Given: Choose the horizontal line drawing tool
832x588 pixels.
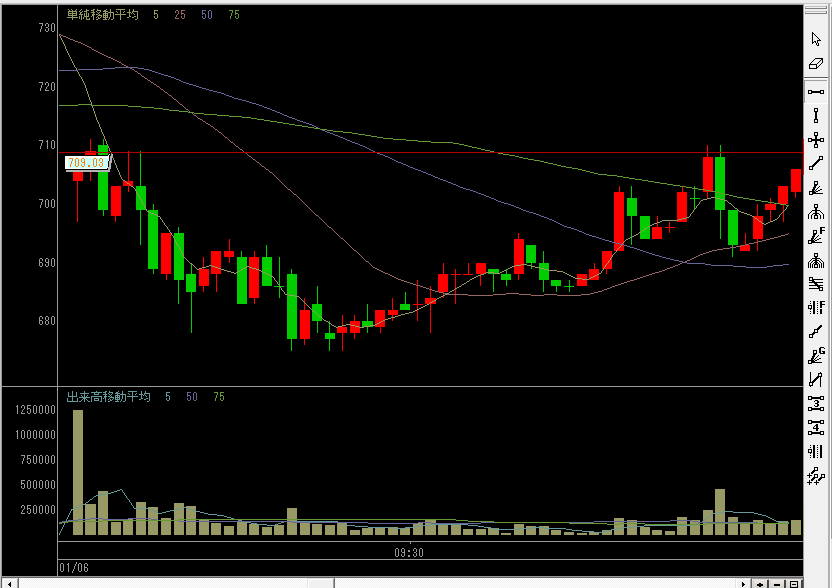Looking at the screenshot, I should (816, 91).
